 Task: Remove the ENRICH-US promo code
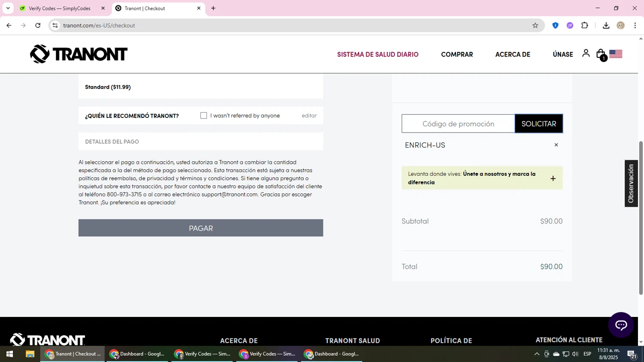pos(556,145)
